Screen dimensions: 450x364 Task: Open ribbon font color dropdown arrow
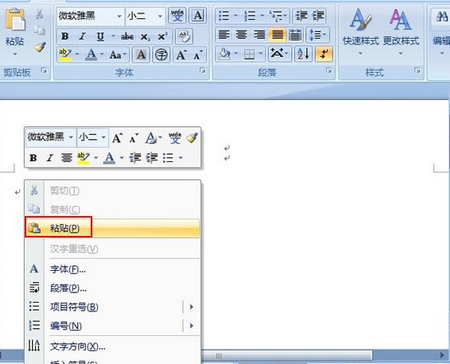(x=102, y=54)
